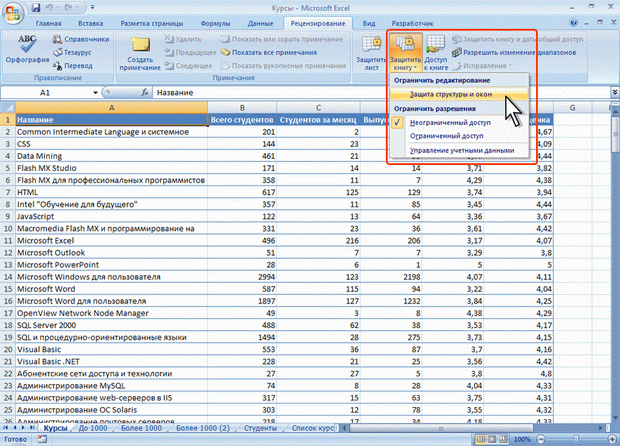This screenshot has width=620, height=446.
Task: Click the zoom slider handle
Action: coord(576,439)
